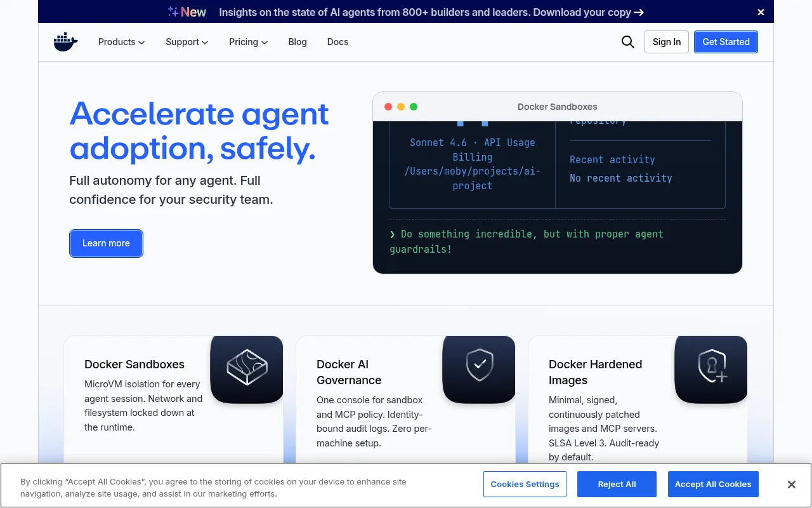Open the Docker AI Governance card title
Viewport: 812px width, 508px height.
point(349,372)
